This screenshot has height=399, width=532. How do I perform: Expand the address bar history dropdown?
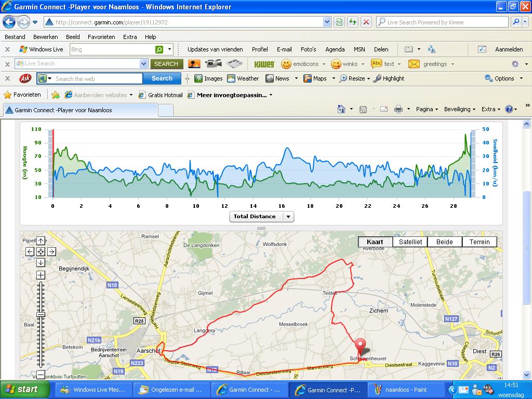tap(327, 22)
